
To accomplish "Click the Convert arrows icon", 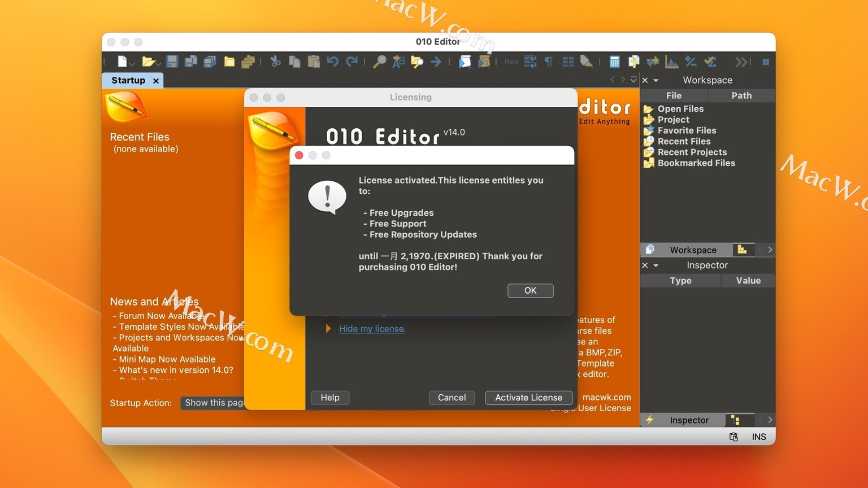I will click(653, 62).
